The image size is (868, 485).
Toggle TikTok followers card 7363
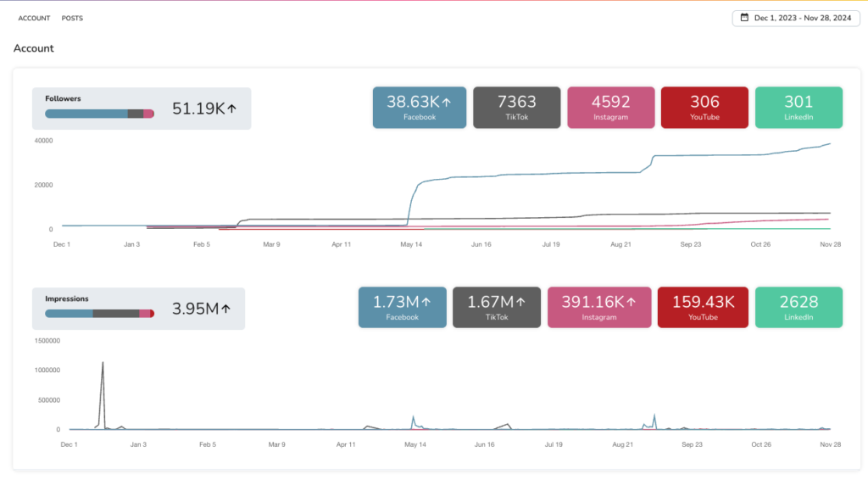(x=516, y=108)
